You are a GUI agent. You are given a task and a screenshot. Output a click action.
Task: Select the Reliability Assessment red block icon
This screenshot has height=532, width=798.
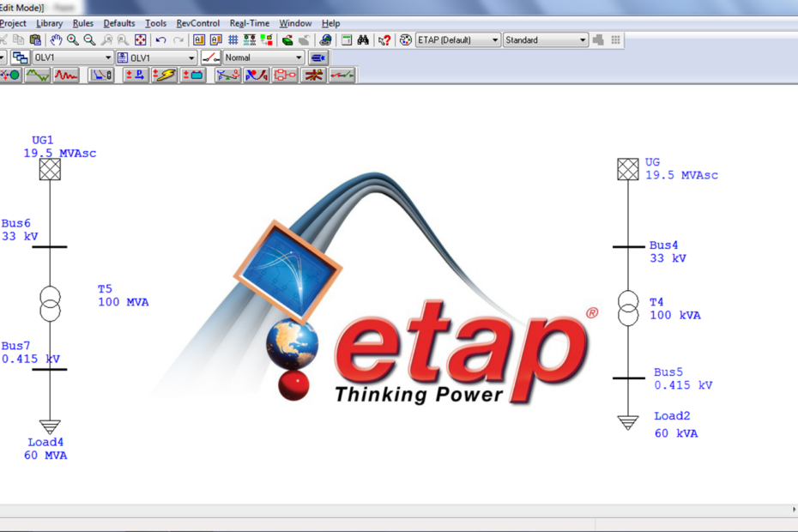click(x=285, y=76)
